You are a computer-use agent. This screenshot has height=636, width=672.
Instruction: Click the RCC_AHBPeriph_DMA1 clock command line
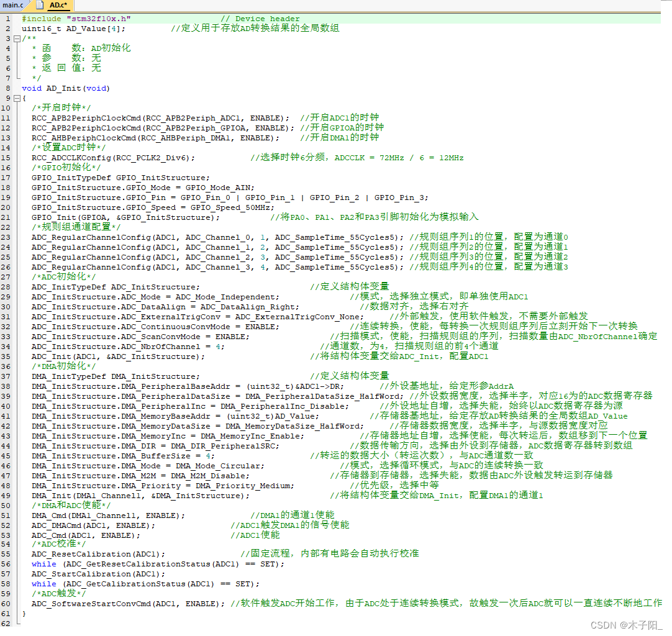pos(155,138)
